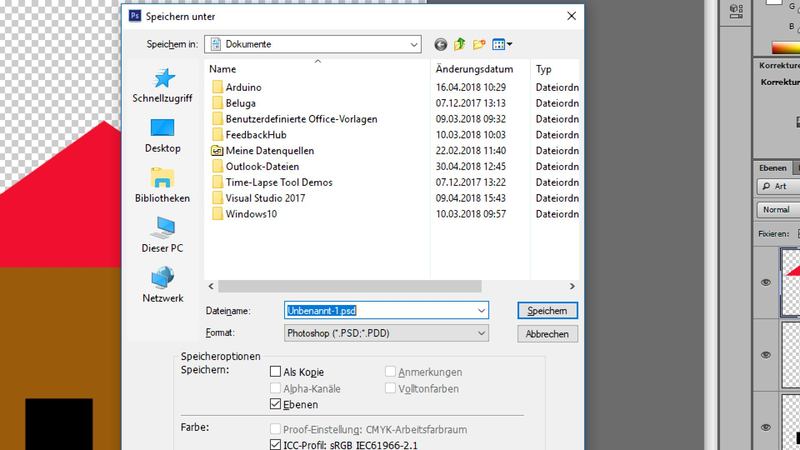
Task: Create a new folder
Action: click(479, 44)
